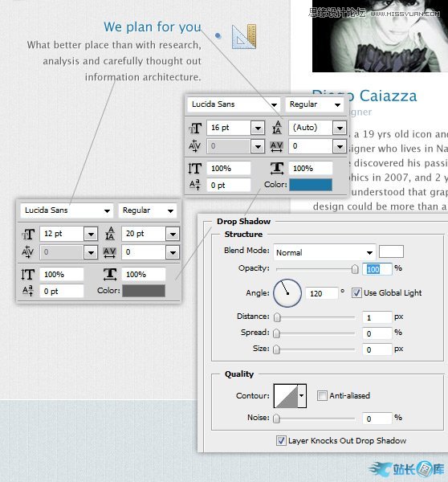This screenshot has height=482, width=448.
Task: Open the Regular font style dropdown in the lower panel
Action: (148, 210)
